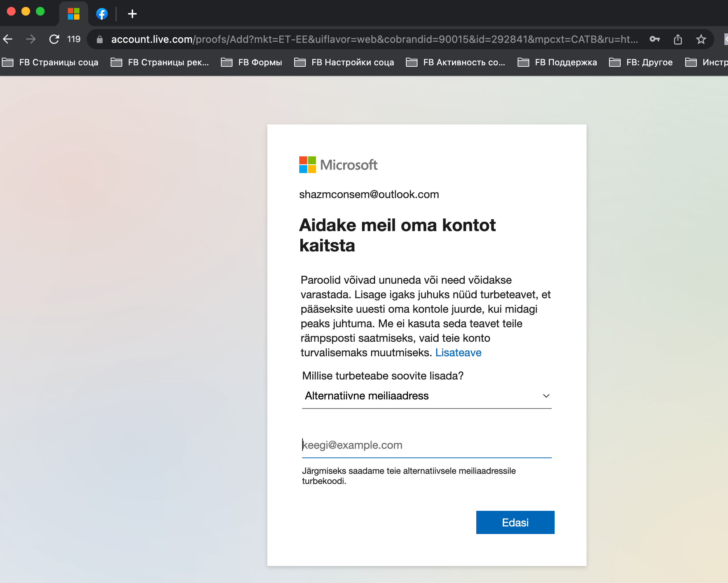Open FB Настройки соца bookmark folder
The width and height of the screenshot is (728, 583).
click(344, 62)
